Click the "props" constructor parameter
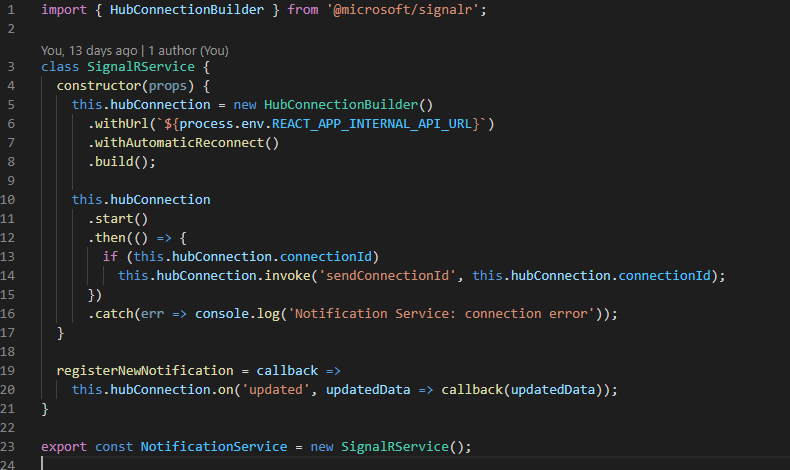 [168, 86]
